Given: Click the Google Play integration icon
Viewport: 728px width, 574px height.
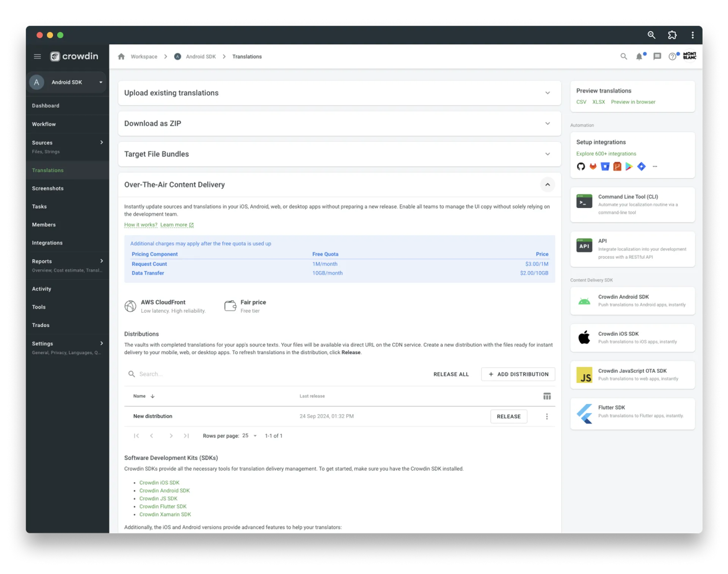Looking at the screenshot, I should 629,166.
